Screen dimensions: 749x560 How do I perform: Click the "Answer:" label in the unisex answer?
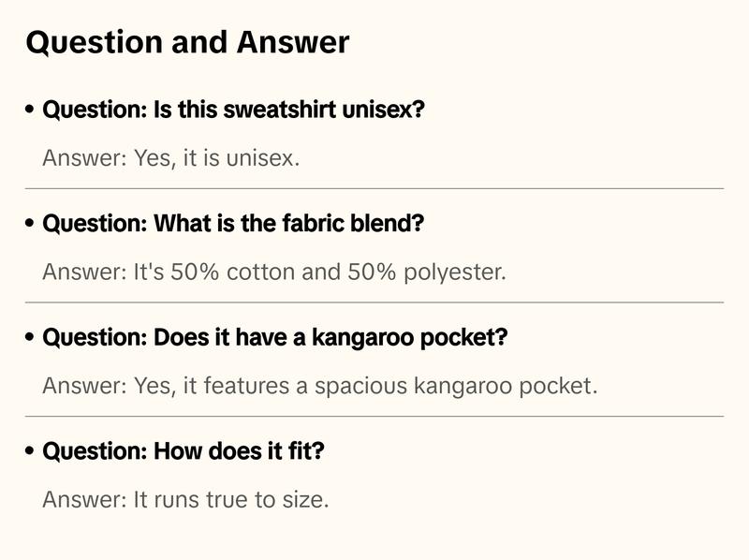84,157
